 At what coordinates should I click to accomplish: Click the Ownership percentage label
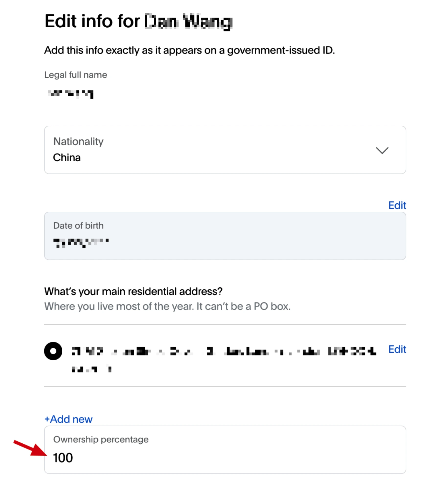(101, 439)
